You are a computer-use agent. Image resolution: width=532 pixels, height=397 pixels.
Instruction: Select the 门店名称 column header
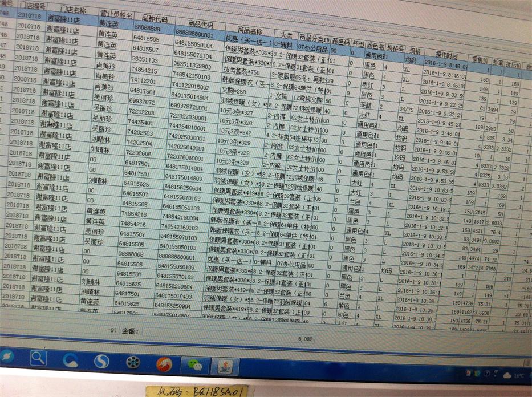[x=73, y=10]
